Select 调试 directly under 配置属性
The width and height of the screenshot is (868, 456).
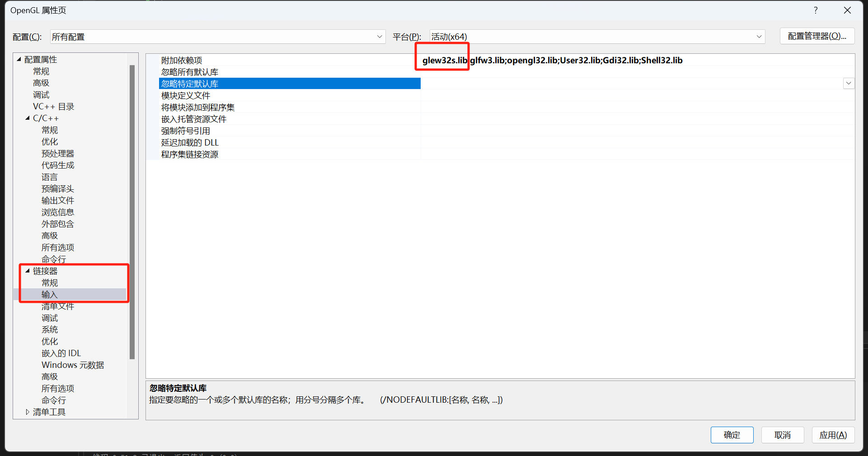(41, 95)
